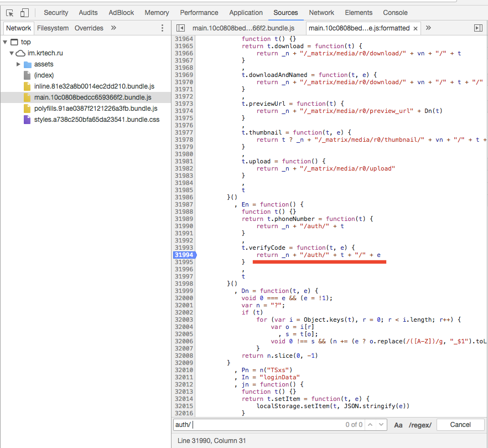Activate the inspect element picker icon
Image resolution: width=488 pixels, height=448 pixels.
[9, 12]
